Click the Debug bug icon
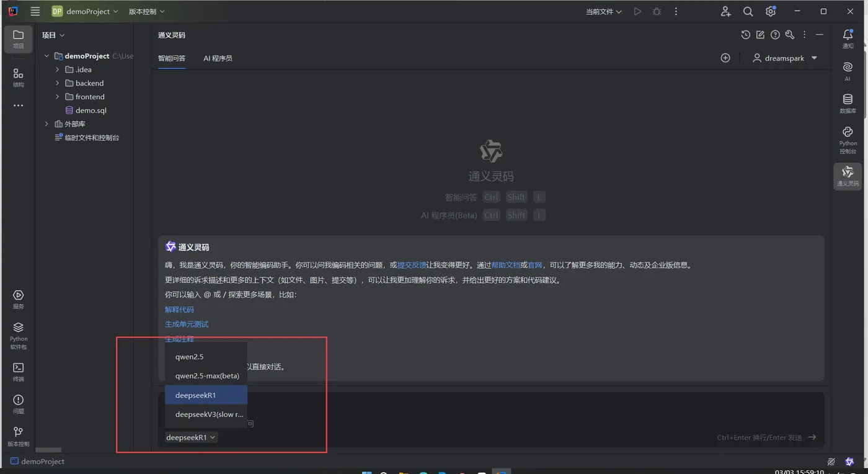 (x=657, y=11)
